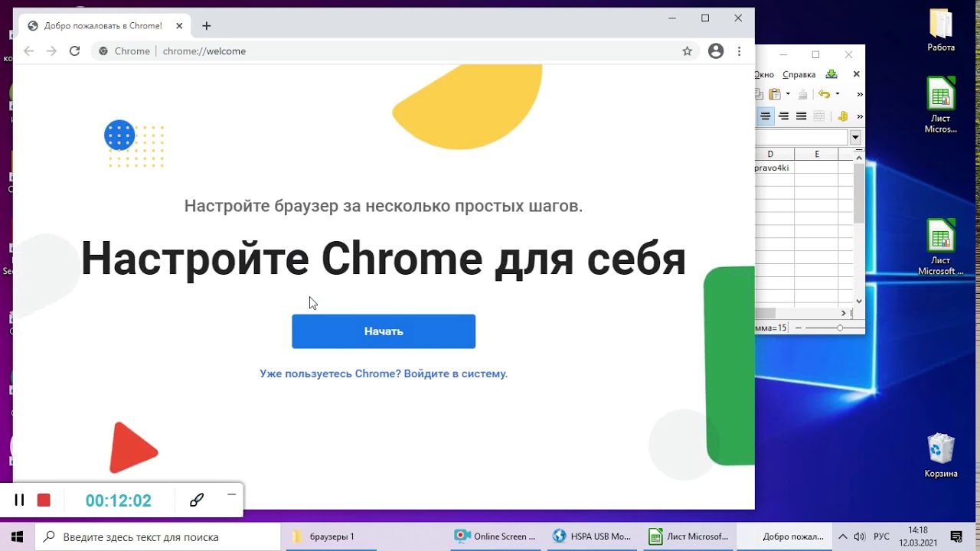Open the Справка menu in spreadsheet window
This screenshot has height=551, width=980.
[x=799, y=74]
